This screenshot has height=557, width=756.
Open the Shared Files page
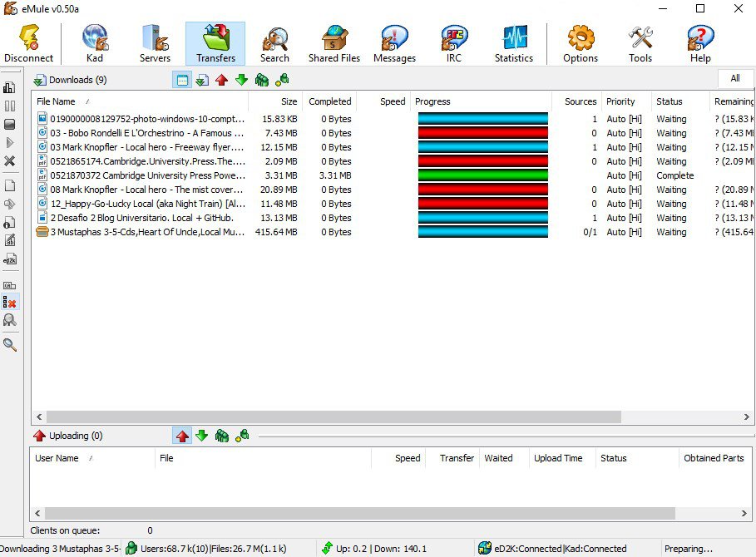pyautogui.click(x=334, y=43)
